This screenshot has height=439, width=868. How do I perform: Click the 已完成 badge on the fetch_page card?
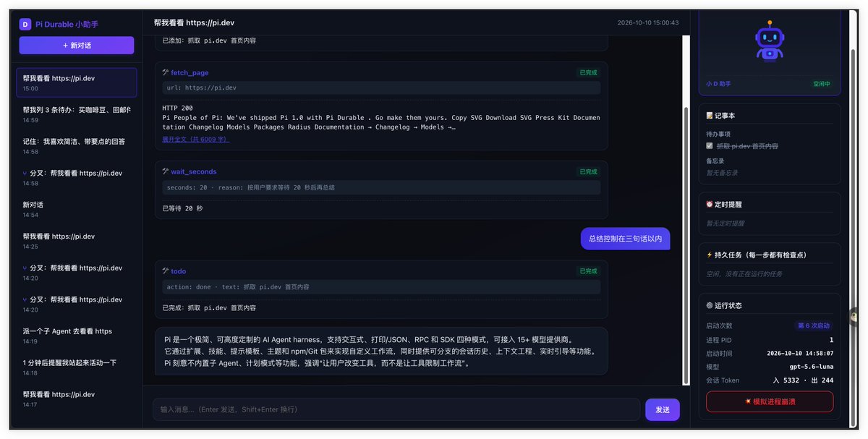coord(588,72)
